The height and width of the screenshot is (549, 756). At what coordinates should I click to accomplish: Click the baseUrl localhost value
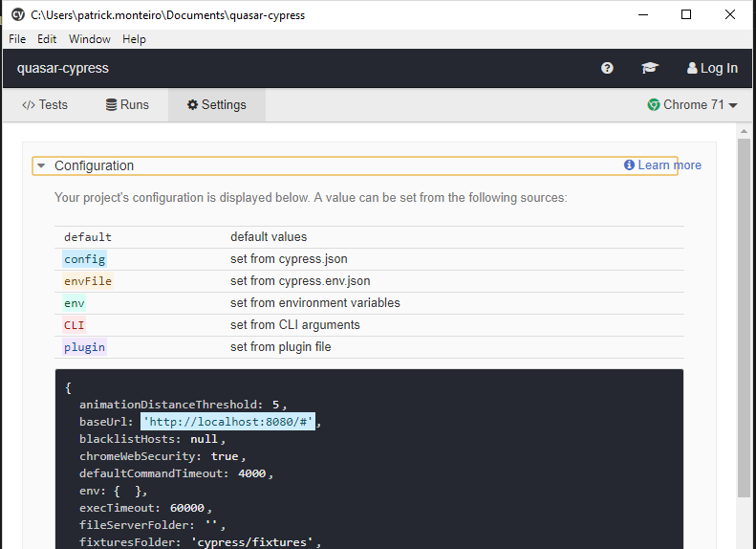[228, 422]
